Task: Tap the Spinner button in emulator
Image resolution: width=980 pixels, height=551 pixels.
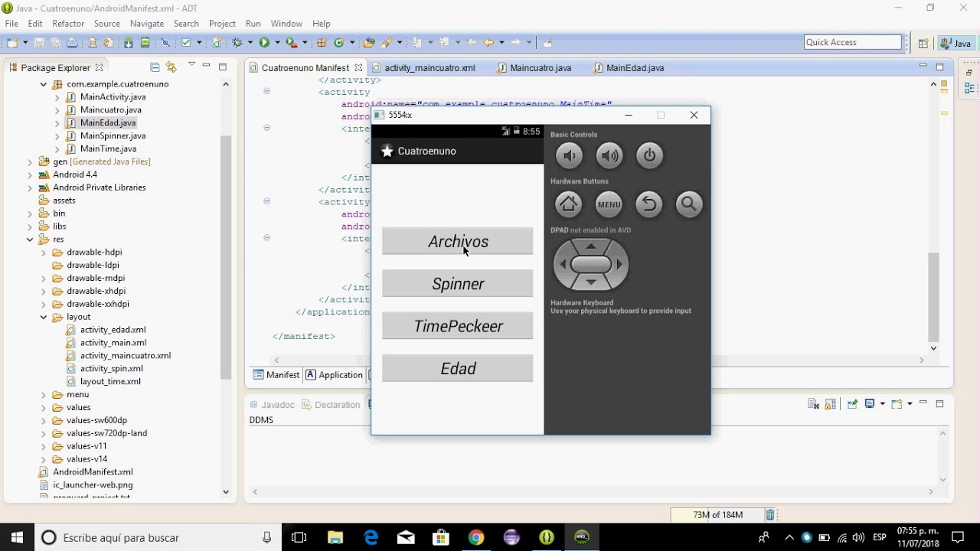Action: point(458,284)
